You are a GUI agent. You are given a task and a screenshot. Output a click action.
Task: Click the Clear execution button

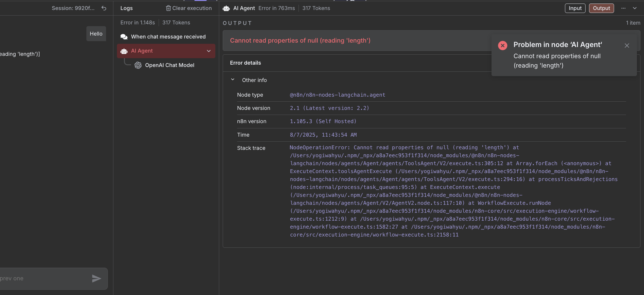click(x=189, y=8)
